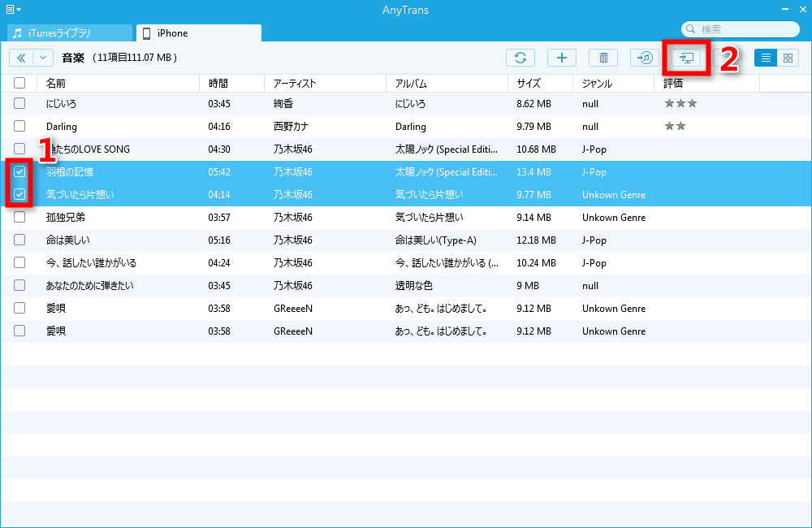This screenshot has height=528, width=812.
Task: Click the send to computer icon
Action: (x=686, y=58)
